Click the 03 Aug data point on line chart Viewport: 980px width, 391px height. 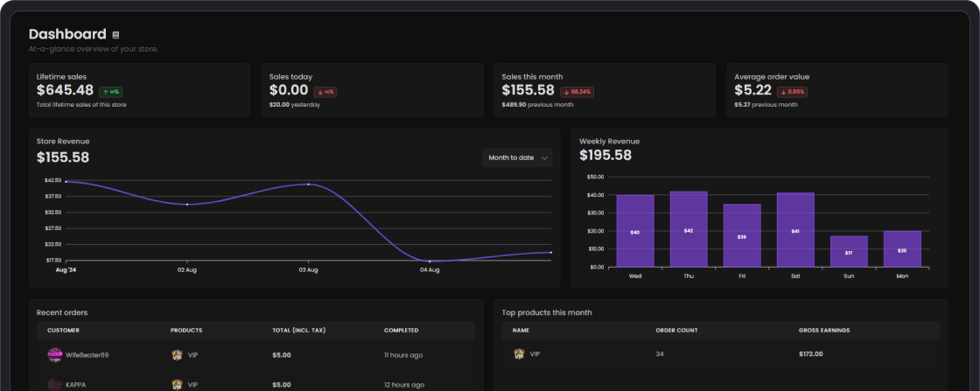[x=308, y=185]
